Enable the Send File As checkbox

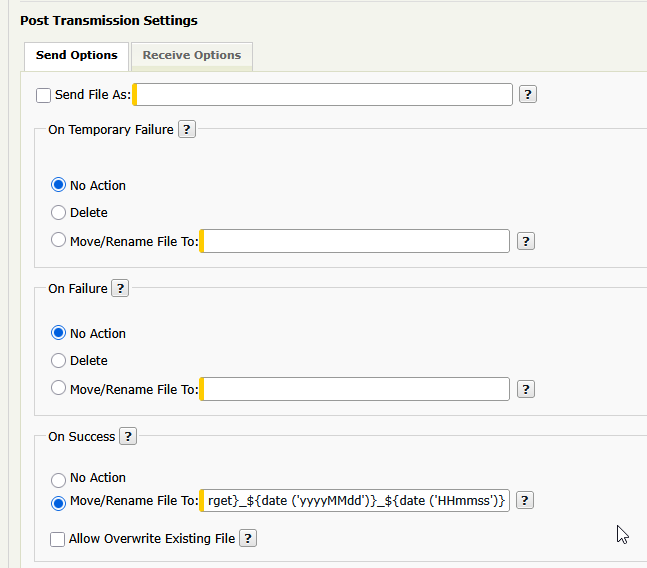coord(43,95)
